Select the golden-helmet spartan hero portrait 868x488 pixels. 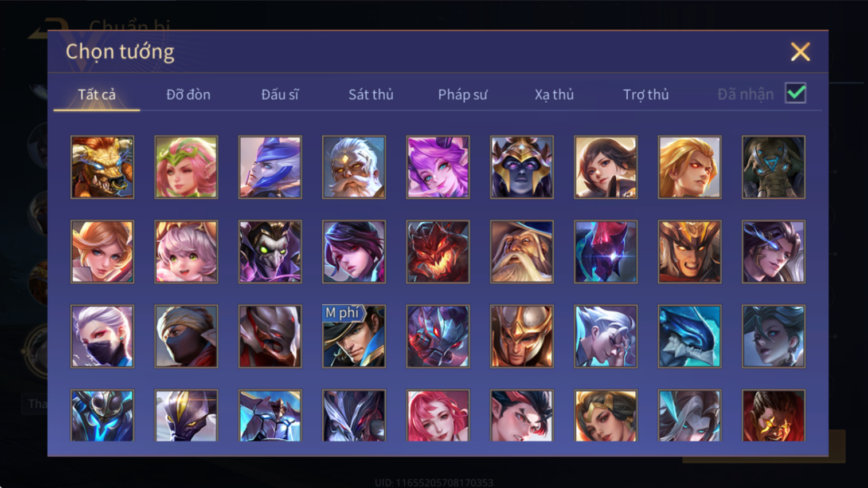coord(522,336)
